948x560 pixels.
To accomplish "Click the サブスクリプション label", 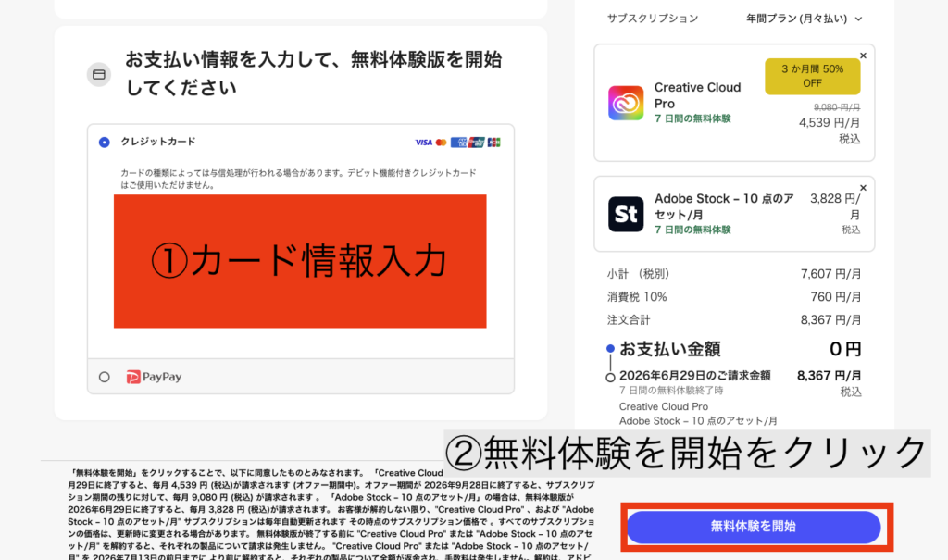I will point(653,19).
